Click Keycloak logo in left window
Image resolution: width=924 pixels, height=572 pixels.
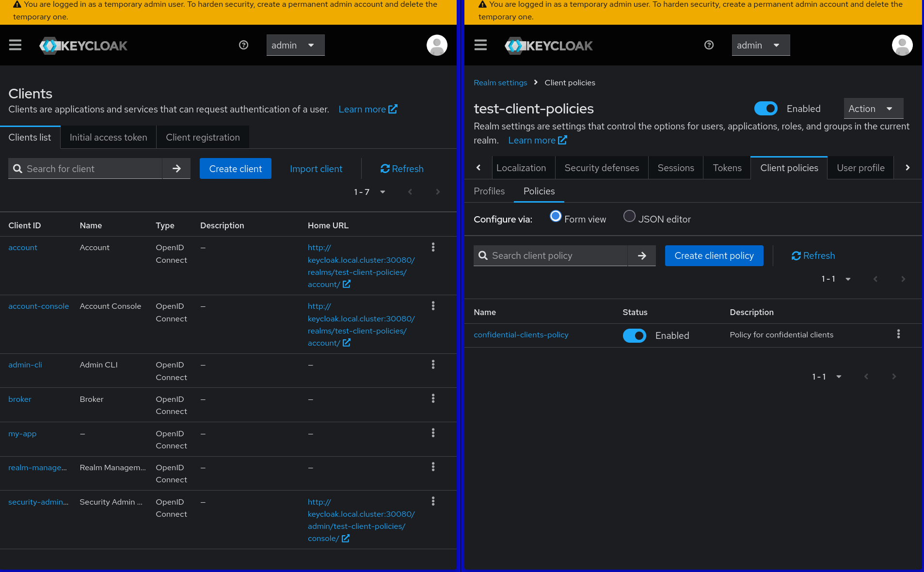tap(83, 46)
